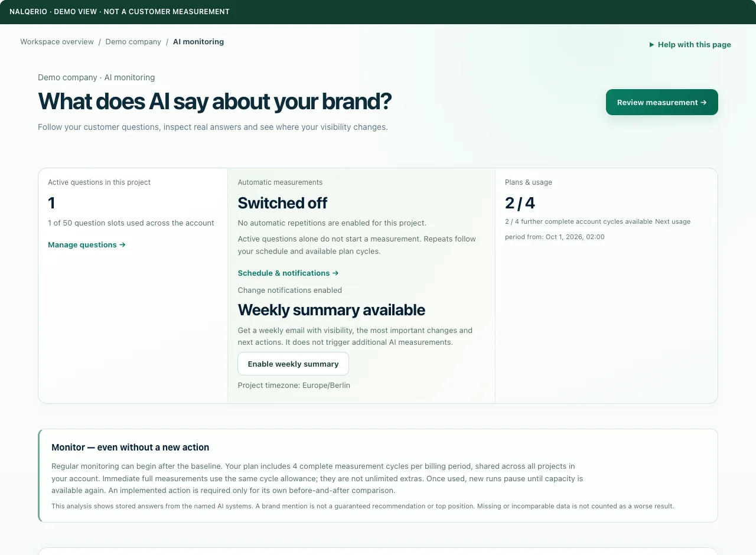The image size is (756, 555).
Task: Click the page title about your brand
Action: coord(214,102)
